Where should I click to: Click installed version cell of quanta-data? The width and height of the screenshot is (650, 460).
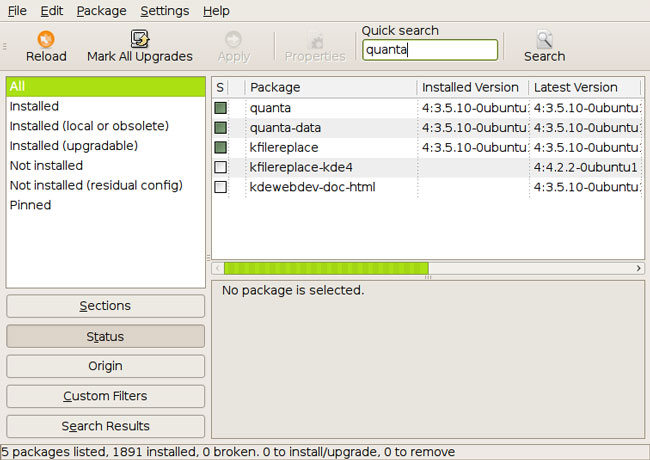click(474, 128)
